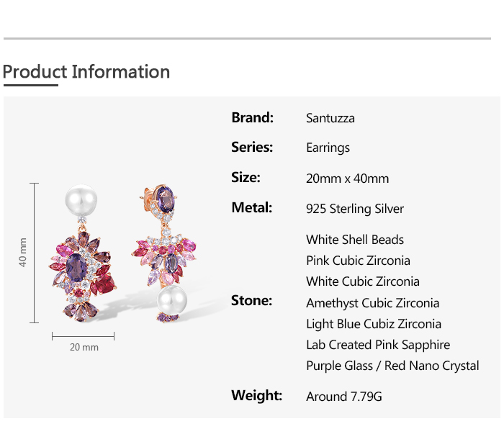Screen dimensions: 504x429
Task: Select Light Blue Cubiz Zirconia entry
Action: 374,324
